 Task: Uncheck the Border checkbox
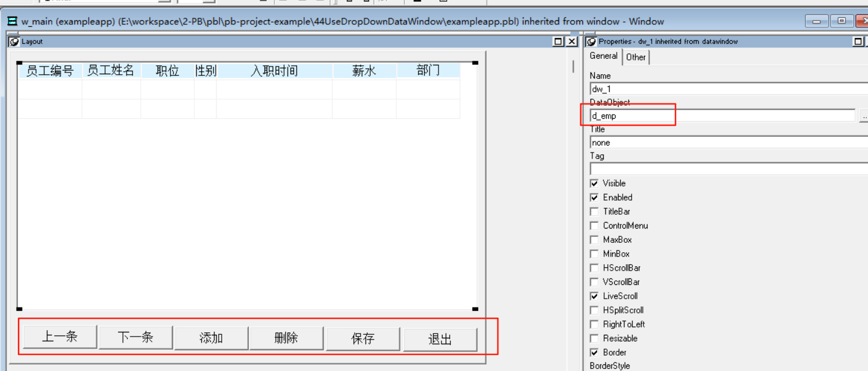point(594,352)
